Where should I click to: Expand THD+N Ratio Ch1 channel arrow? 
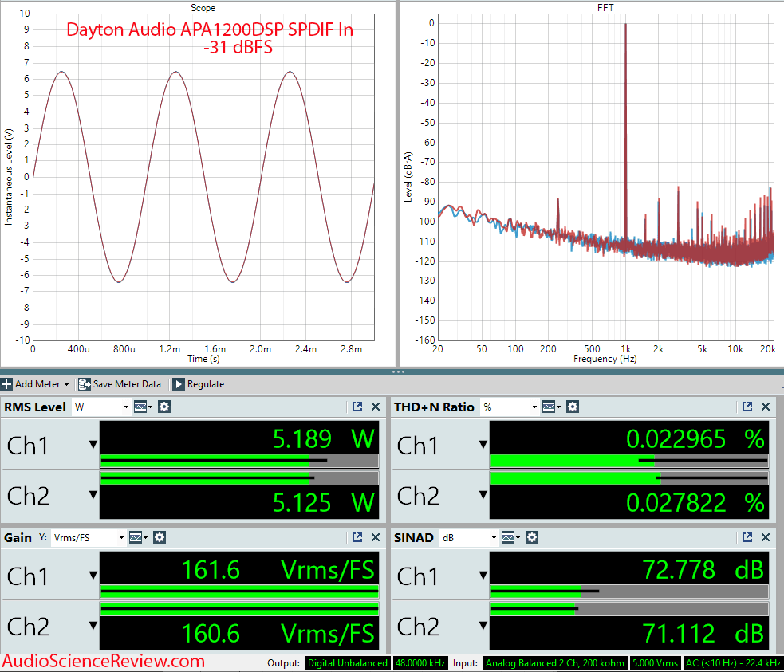(483, 444)
